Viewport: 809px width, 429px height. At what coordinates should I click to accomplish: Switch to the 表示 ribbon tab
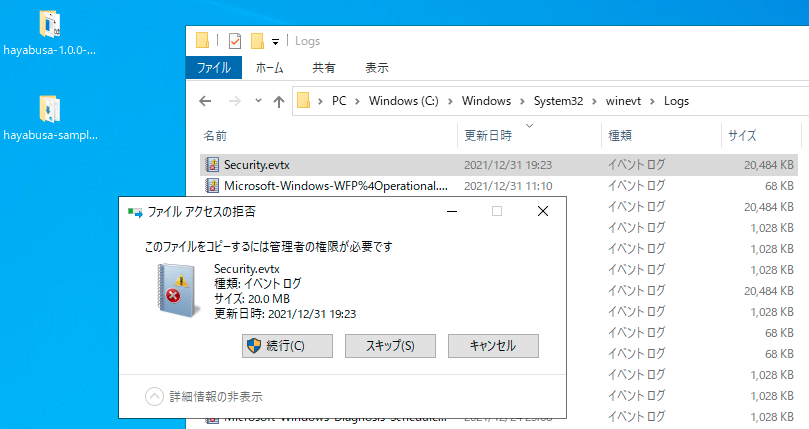point(377,68)
